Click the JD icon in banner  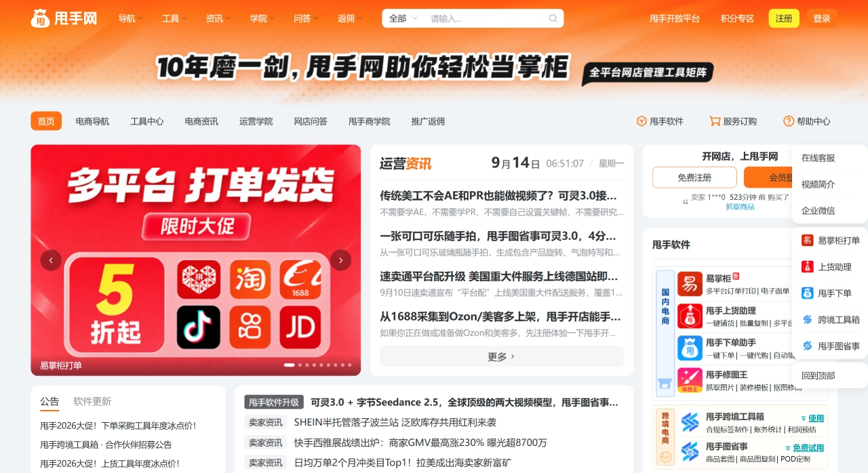[x=300, y=327]
